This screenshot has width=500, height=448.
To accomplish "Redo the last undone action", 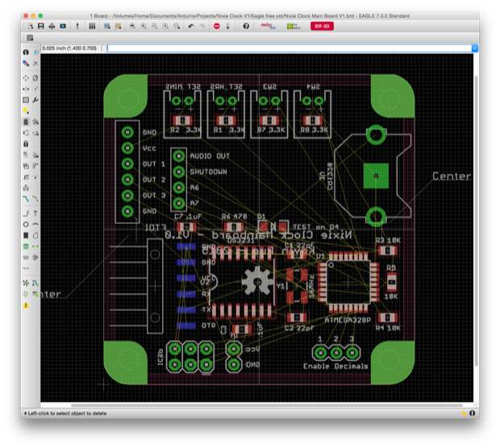I will pos(202,26).
